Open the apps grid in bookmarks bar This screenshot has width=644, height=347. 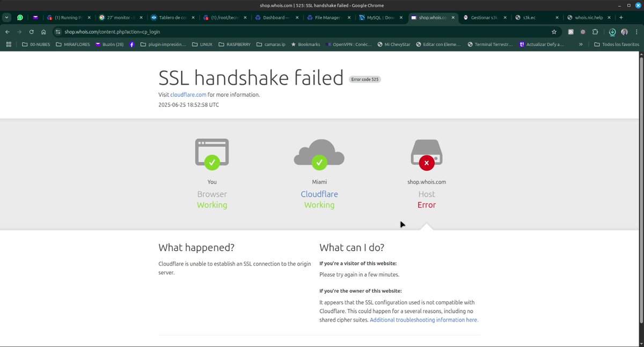pos(9,45)
